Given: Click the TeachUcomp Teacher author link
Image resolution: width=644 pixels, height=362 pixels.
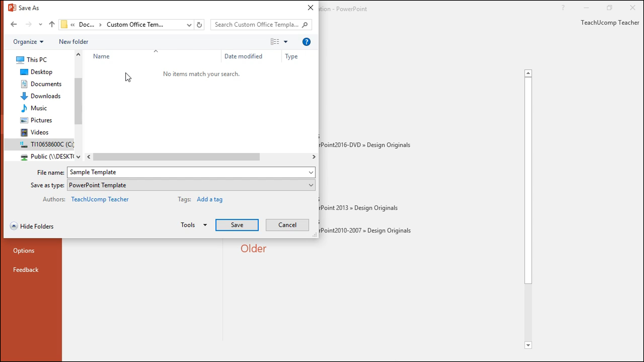Looking at the screenshot, I should (99, 199).
